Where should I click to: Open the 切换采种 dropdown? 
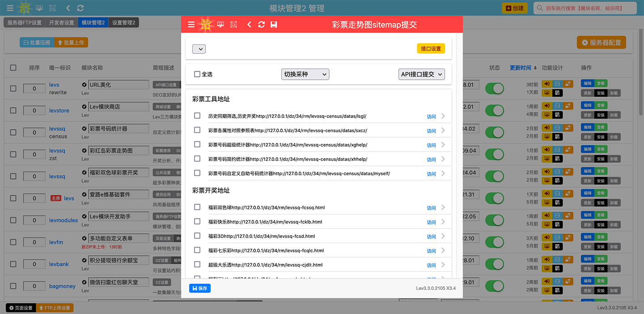(305, 74)
